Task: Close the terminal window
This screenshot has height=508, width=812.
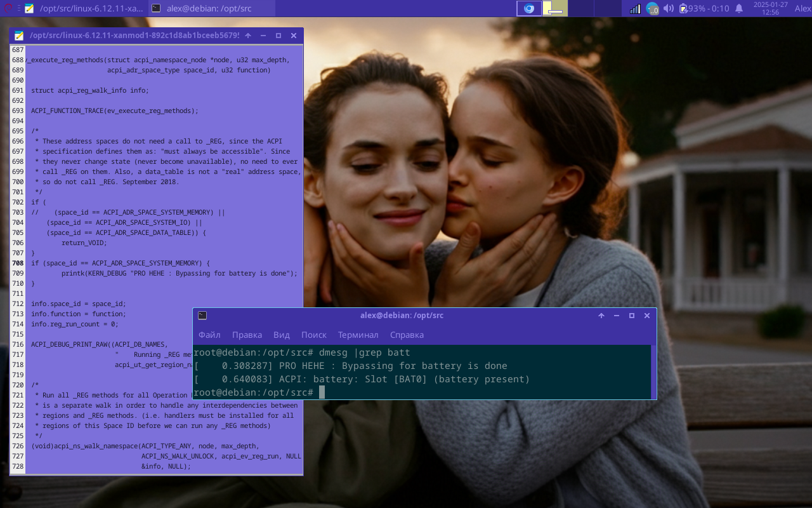Action: [x=647, y=316]
